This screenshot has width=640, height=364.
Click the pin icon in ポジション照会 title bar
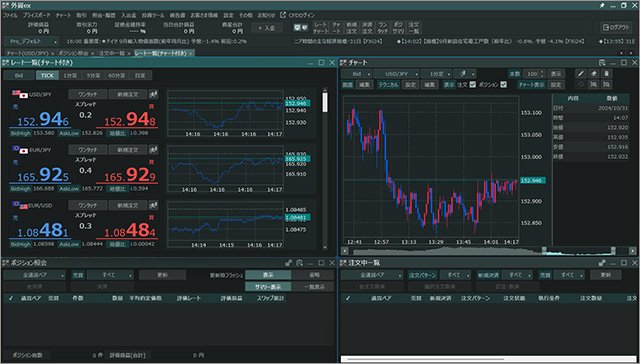click(x=289, y=263)
